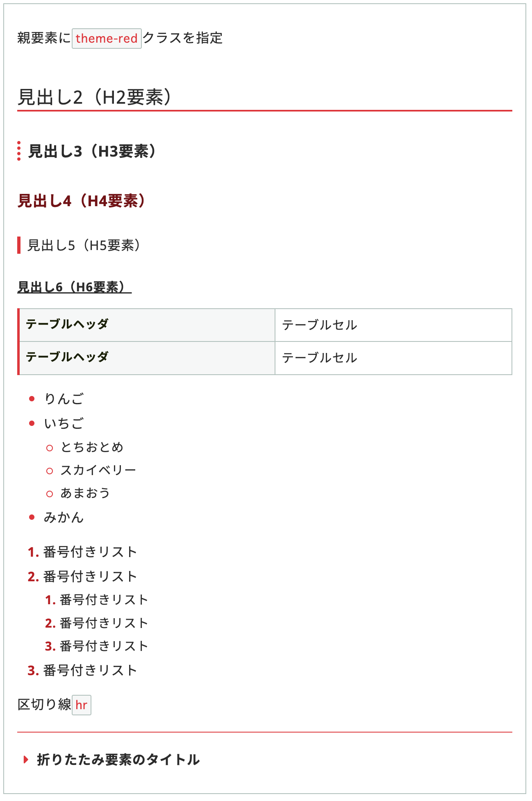The width and height of the screenshot is (532, 801).
Task: Click the red bullet next to みかん
Action: point(32,517)
